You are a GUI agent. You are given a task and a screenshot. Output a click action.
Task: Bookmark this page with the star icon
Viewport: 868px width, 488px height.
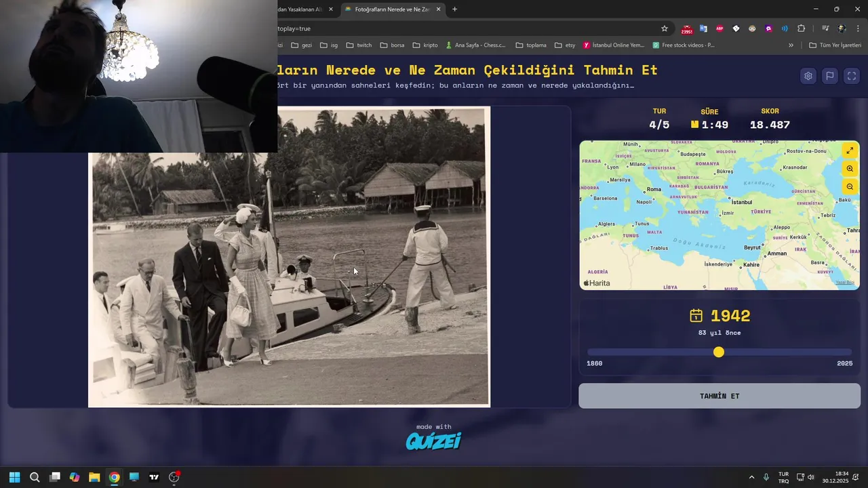pos(665,28)
